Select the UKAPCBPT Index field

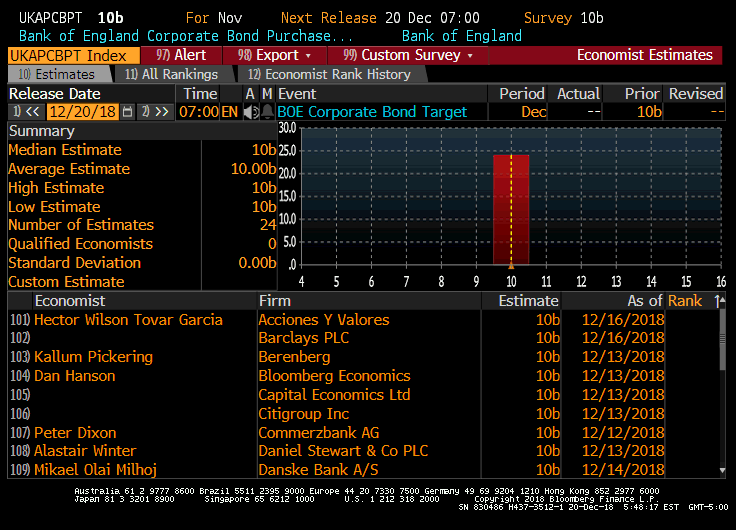(x=74, y=55)
